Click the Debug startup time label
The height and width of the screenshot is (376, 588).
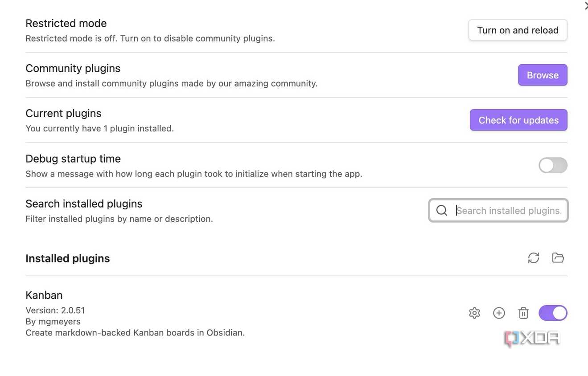tap(73, 159)
